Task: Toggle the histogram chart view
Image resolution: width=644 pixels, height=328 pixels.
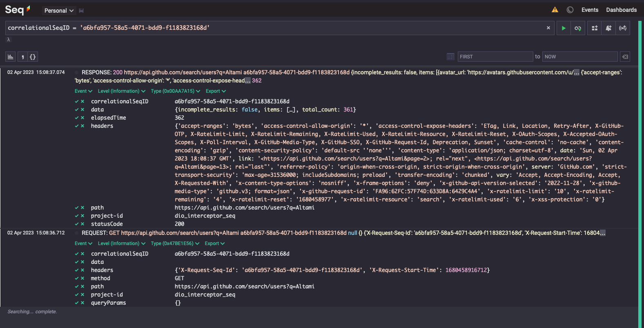Action: point(11,57)
